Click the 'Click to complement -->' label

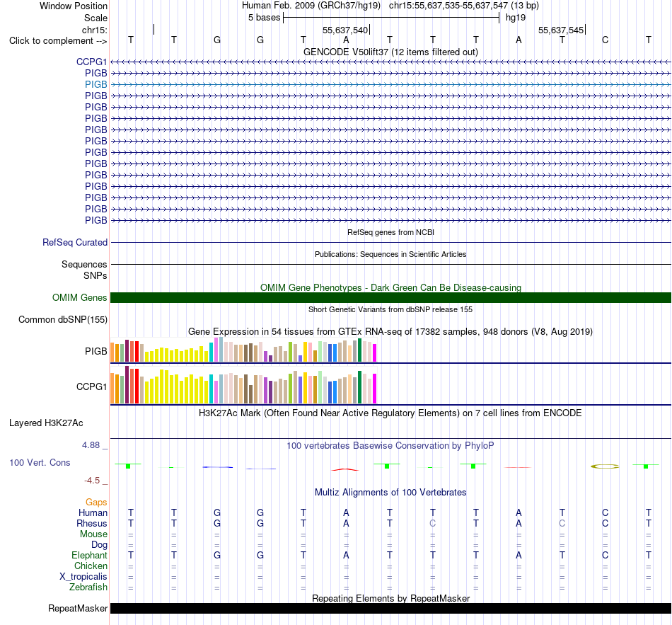(58, 41)
